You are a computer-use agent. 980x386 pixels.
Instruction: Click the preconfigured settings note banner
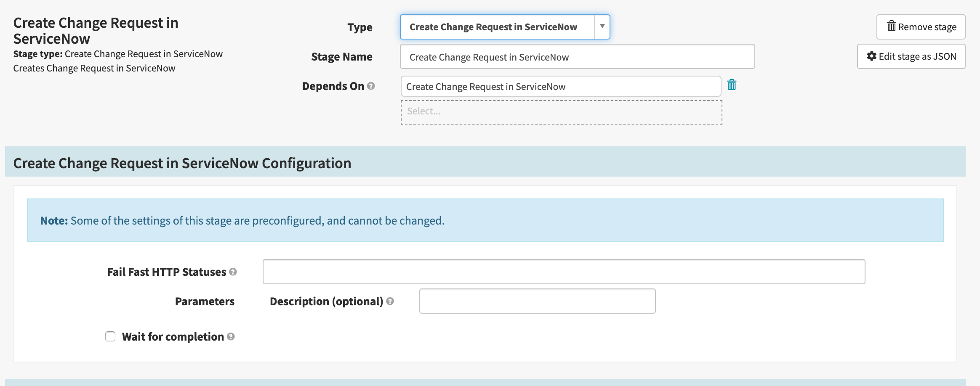tap(485, 220)
